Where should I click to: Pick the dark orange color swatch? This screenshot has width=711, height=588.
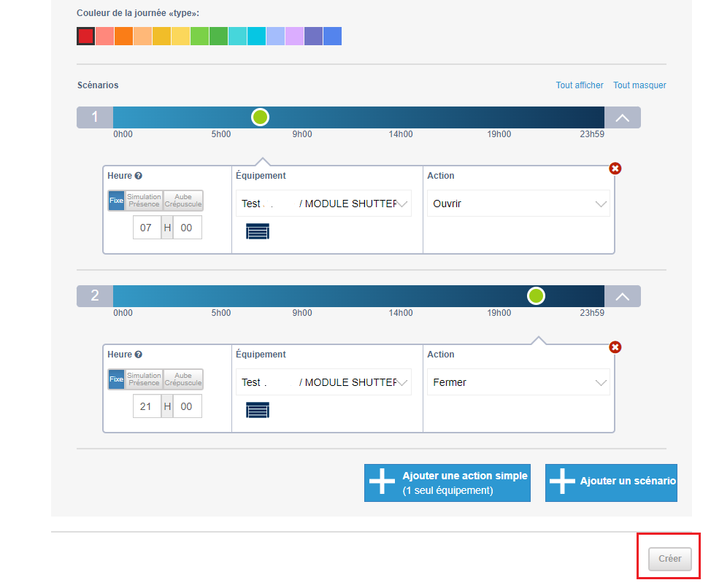point(124,36)
